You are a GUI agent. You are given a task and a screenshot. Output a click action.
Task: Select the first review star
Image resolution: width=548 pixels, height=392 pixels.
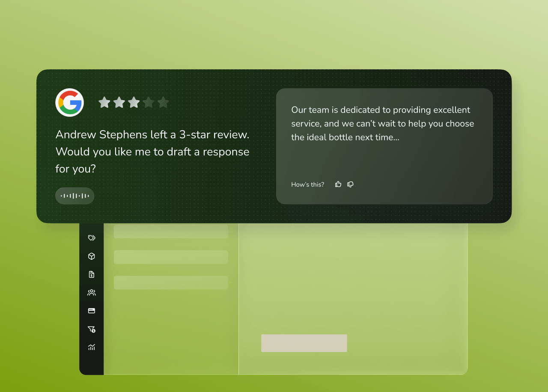[104, 102]
